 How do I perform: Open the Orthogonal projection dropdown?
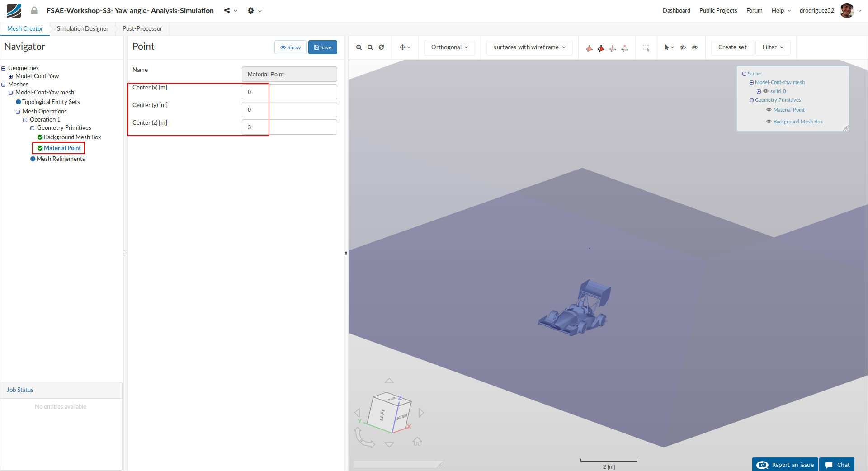(449, 47)
